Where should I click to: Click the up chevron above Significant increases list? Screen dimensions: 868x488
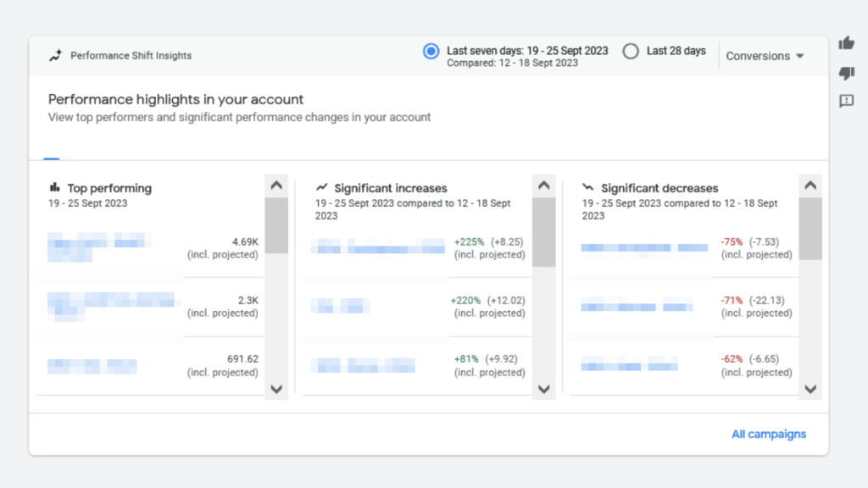tap(543, 185)
